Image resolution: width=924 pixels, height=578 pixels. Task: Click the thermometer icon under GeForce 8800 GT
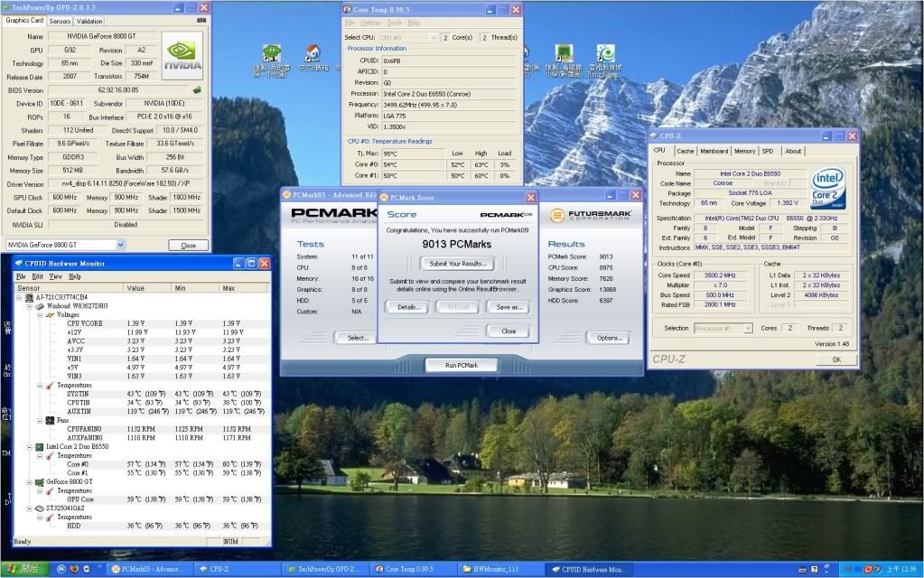click(50, 490)
